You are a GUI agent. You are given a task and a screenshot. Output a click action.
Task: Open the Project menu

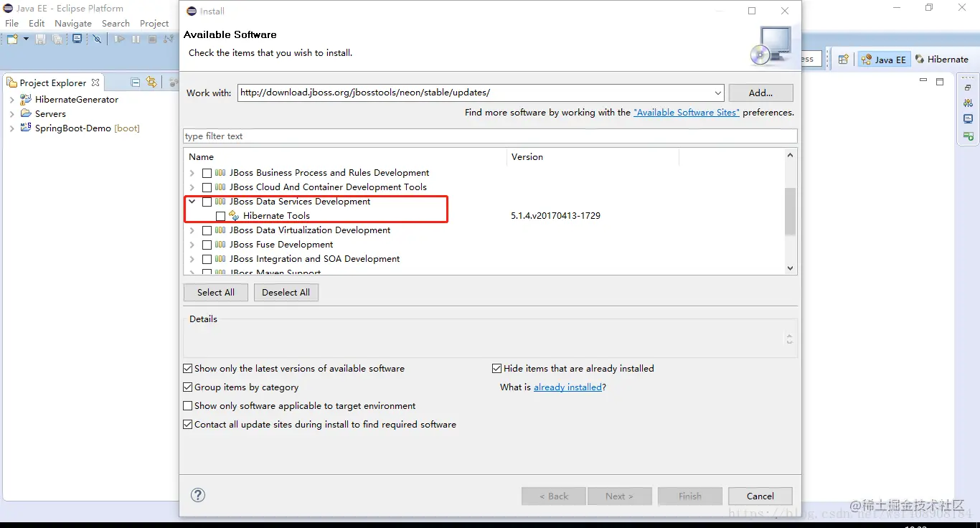pos(154,23)
